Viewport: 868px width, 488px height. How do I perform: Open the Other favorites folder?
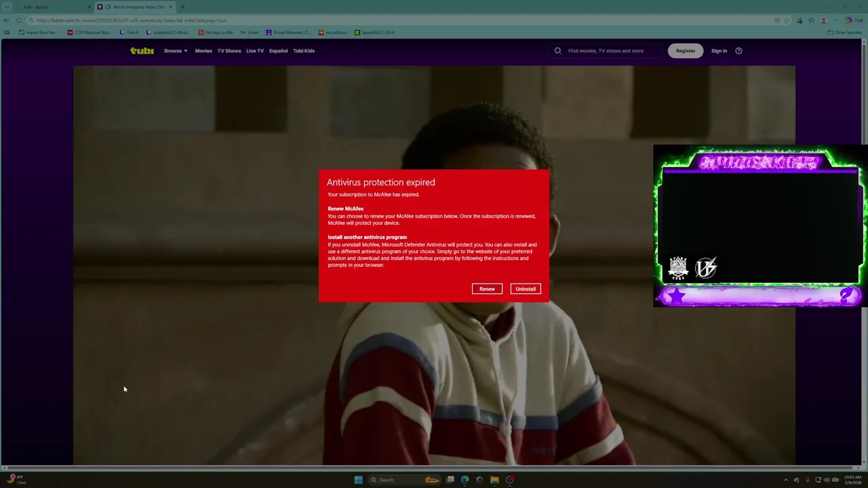(x=845, y=33)
